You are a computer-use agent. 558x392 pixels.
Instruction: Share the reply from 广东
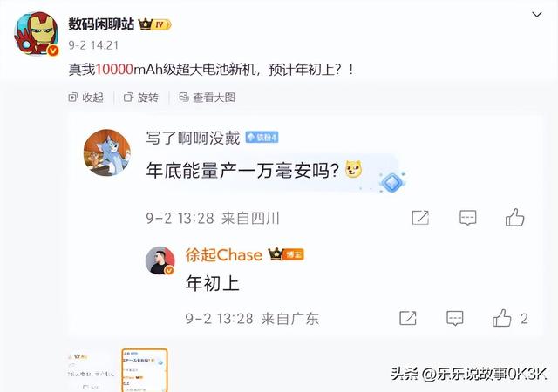408,318
